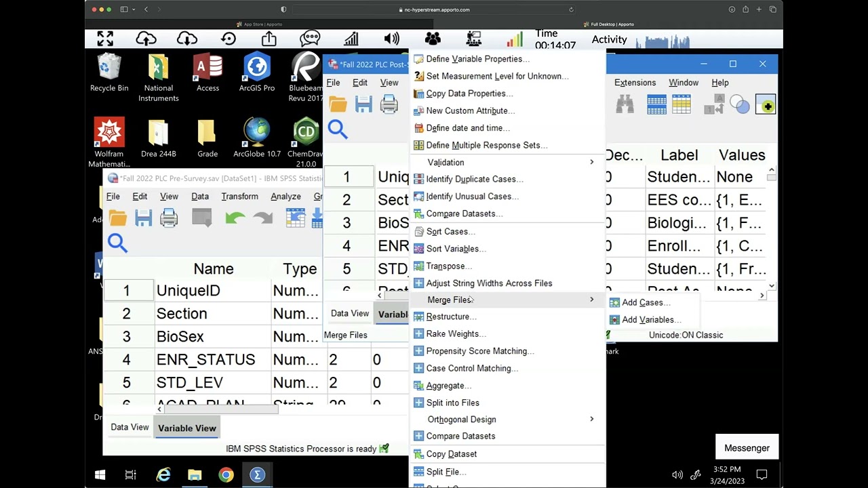Switch to Data View in Post-Survey window
Viewport: 868px width, 488px height.
(x=350, y=313)
